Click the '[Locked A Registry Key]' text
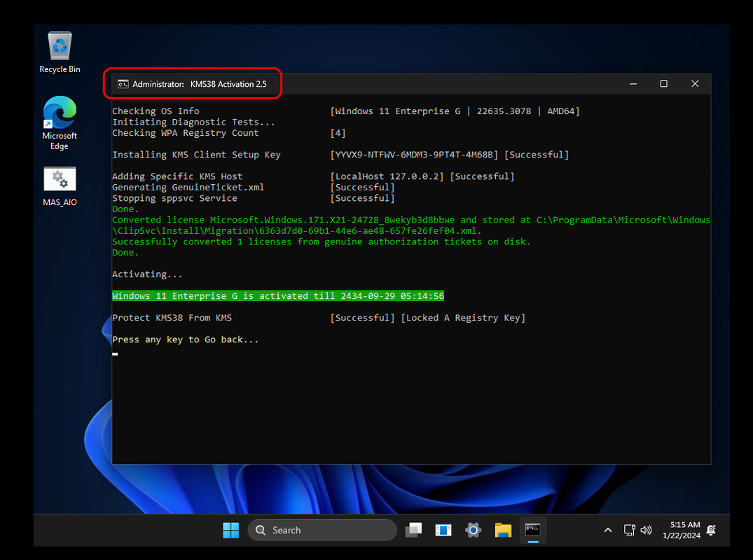 coord(464,318)
